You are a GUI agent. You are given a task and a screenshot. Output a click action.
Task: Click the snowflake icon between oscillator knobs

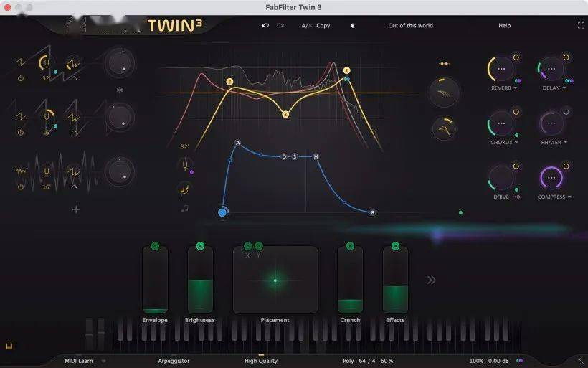[x=120, y=90]
